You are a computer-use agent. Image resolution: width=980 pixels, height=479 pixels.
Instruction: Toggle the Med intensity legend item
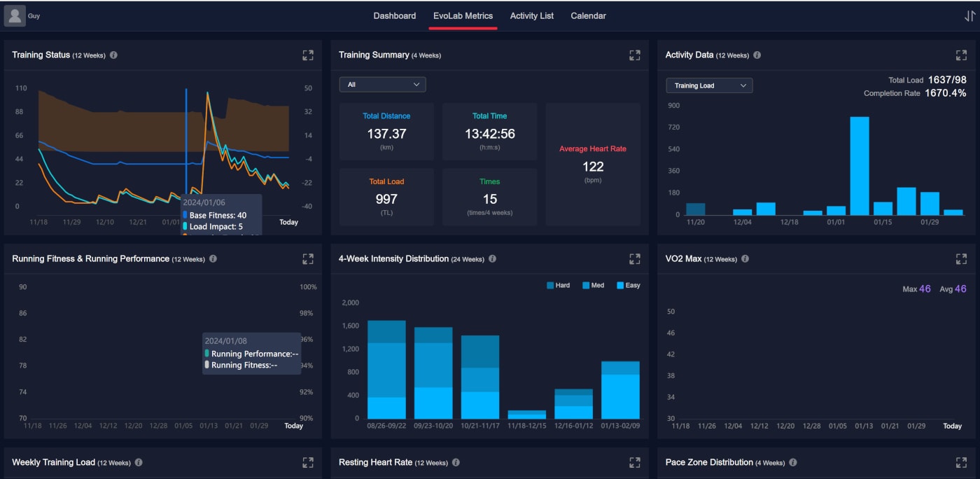point(594,285)
